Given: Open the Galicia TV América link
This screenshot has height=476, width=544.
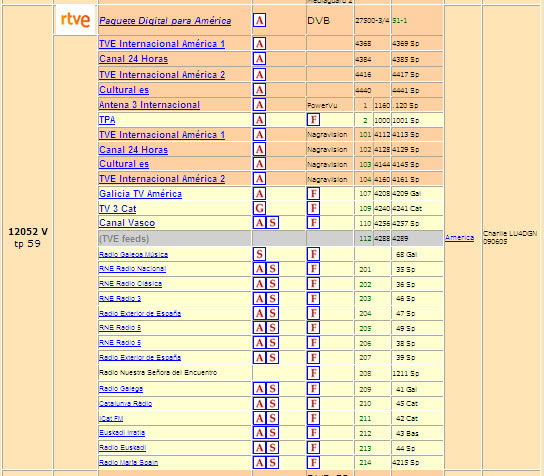Looking at the screenshot, I should pos(141,194).
